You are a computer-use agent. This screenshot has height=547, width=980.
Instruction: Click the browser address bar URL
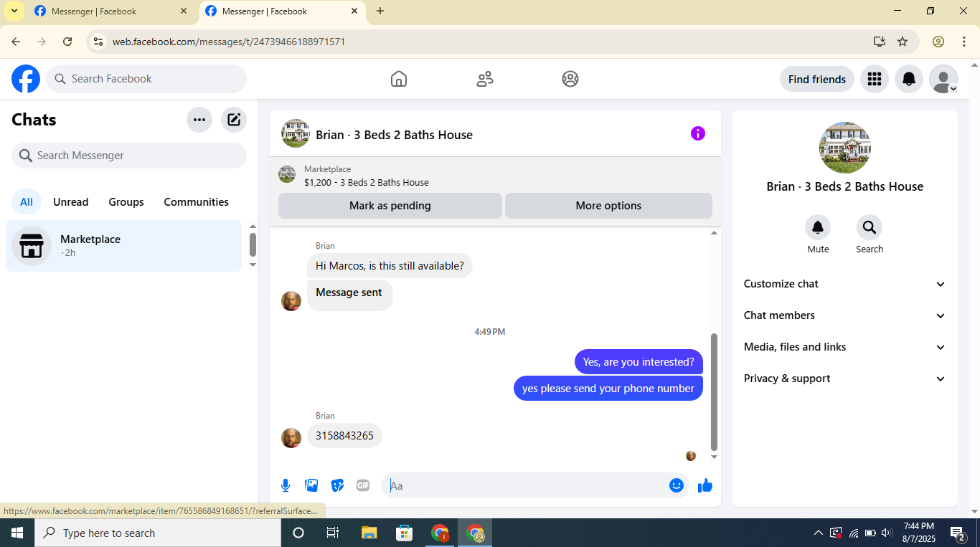[229, 42]
